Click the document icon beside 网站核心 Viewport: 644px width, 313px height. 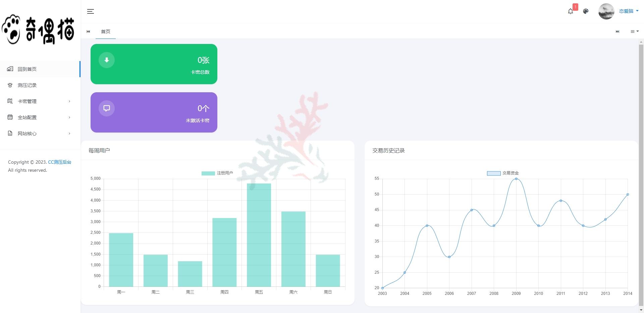[10, 133]
